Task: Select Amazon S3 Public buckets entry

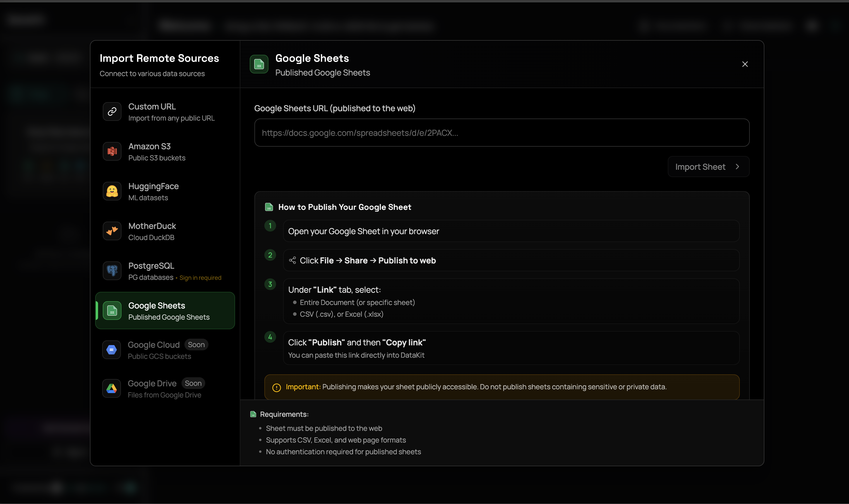Action: click(157, 152)
